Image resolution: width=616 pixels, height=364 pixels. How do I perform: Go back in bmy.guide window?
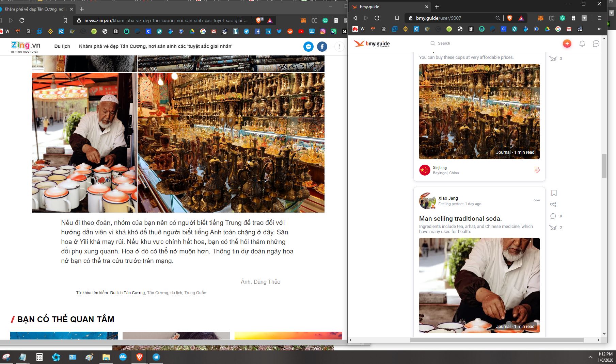click(355, 18)
